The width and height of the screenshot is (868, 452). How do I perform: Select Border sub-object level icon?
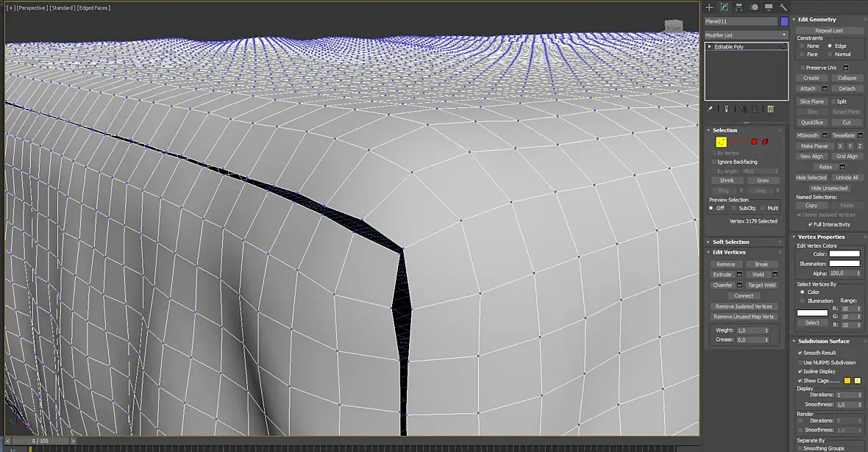pyautogui.click(x=744, y=142)
